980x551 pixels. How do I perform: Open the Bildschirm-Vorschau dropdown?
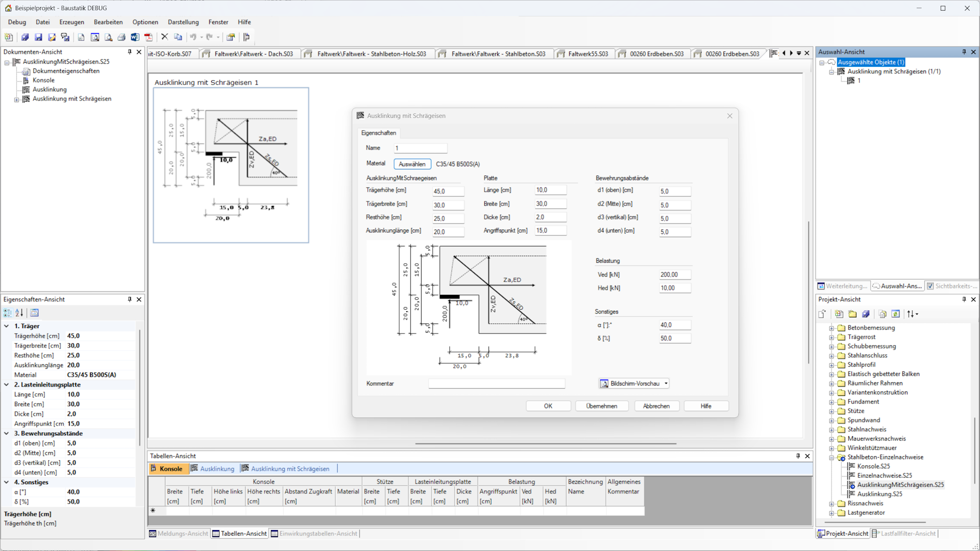pyautogui.click(x=666, y=384)
